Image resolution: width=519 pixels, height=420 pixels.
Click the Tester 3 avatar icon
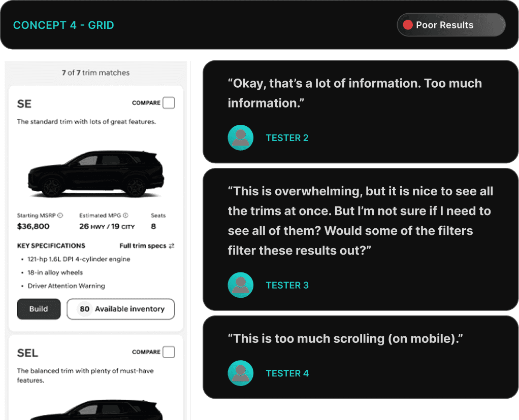241,285
